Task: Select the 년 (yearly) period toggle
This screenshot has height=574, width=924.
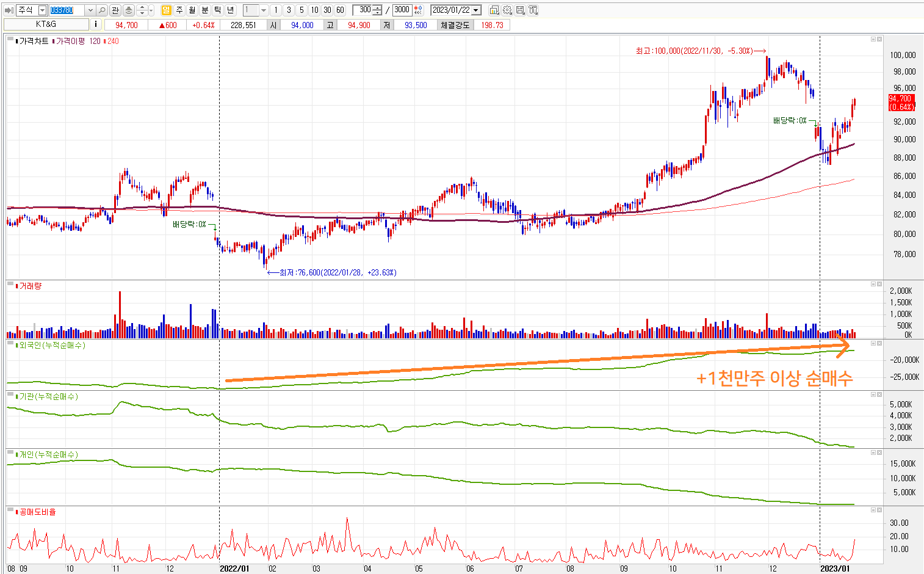Action: pyautogui.click(x=231, y=10)
